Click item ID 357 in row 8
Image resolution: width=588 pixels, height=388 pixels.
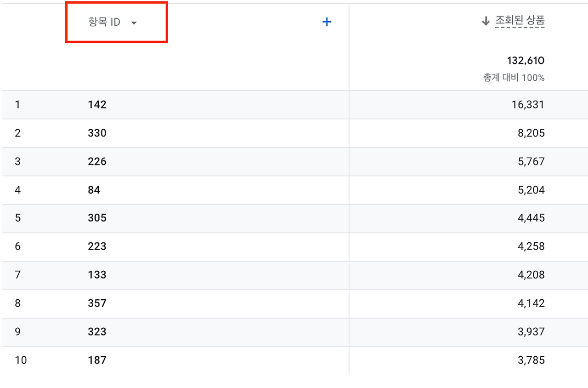tap(97, 303)
